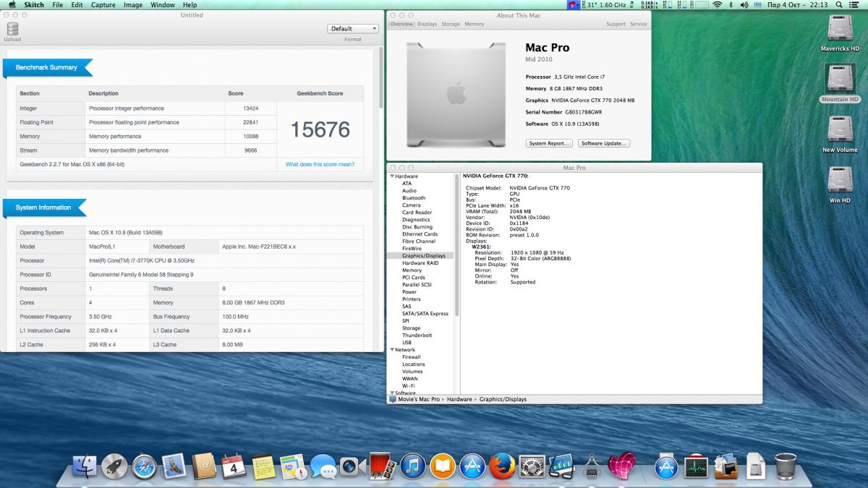Viewport: 868px width, 488px height.
Task: Select Wi-Fi under Network list
Action: [408, 386]
